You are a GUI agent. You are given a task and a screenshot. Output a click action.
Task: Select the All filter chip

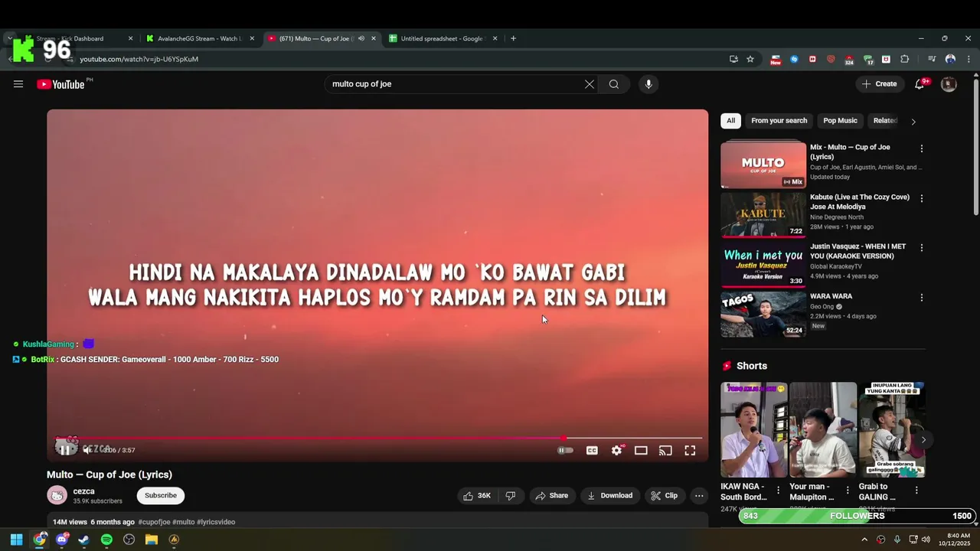(730, 121)
